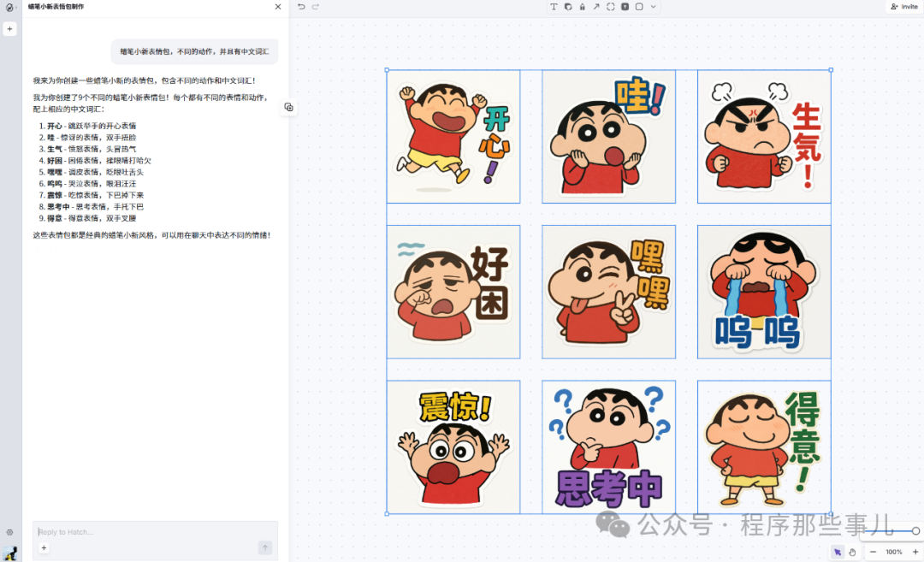Select the 好困 sleepy sticker image
Screen dimensions: 924x562
(453, 292)
